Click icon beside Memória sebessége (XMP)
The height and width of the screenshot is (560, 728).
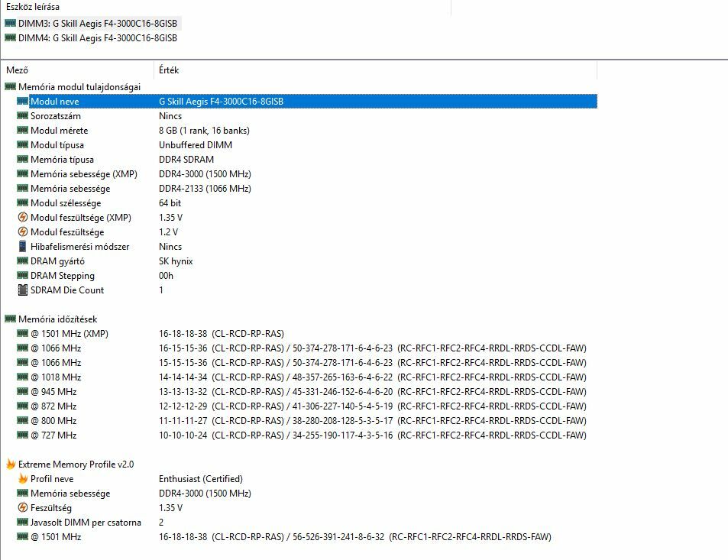(22, 173)
